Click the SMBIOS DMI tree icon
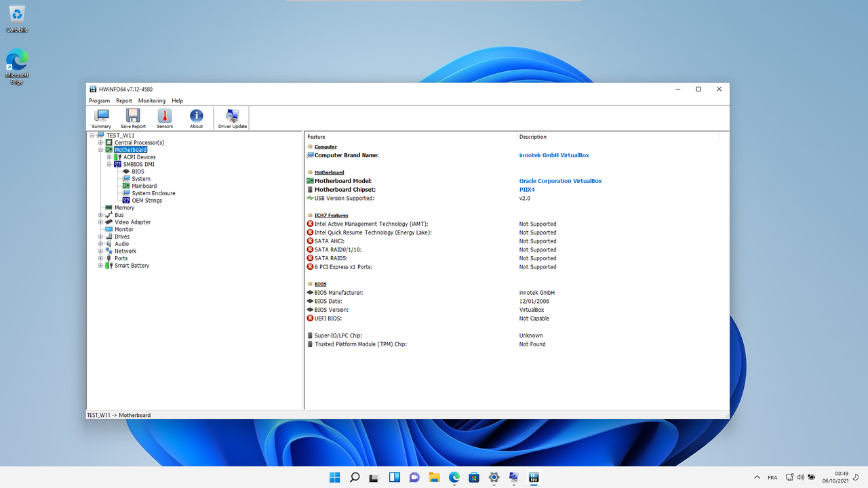The image size is (868, 488). (118, 164)
